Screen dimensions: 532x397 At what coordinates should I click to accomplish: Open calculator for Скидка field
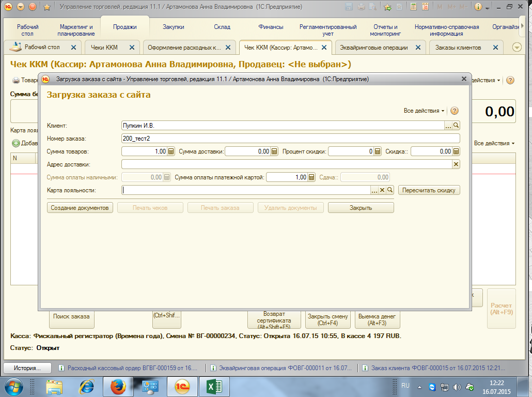point(456,151)
